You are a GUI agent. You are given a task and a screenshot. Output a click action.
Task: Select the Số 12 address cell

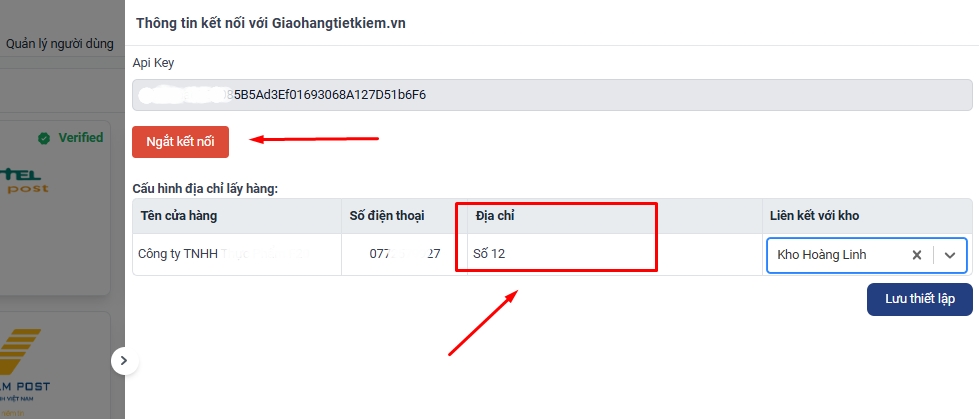(615, 254)
